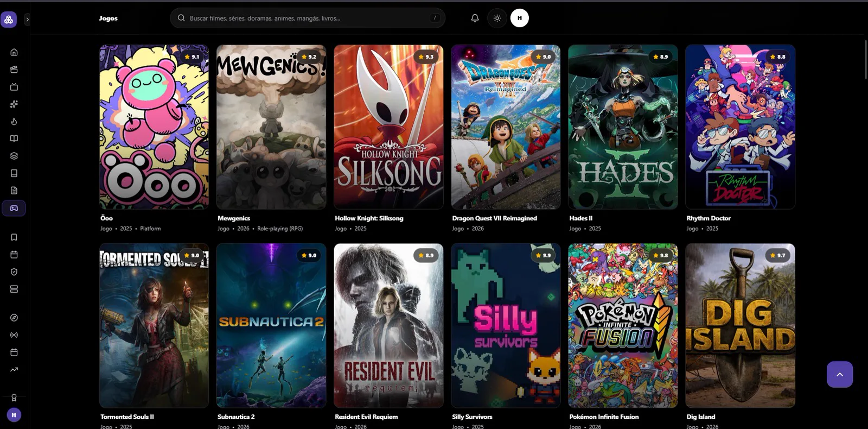This screenshot has height=429, width=868.
Task: Open the open-book icon in the sidebar
Action: 14,138
